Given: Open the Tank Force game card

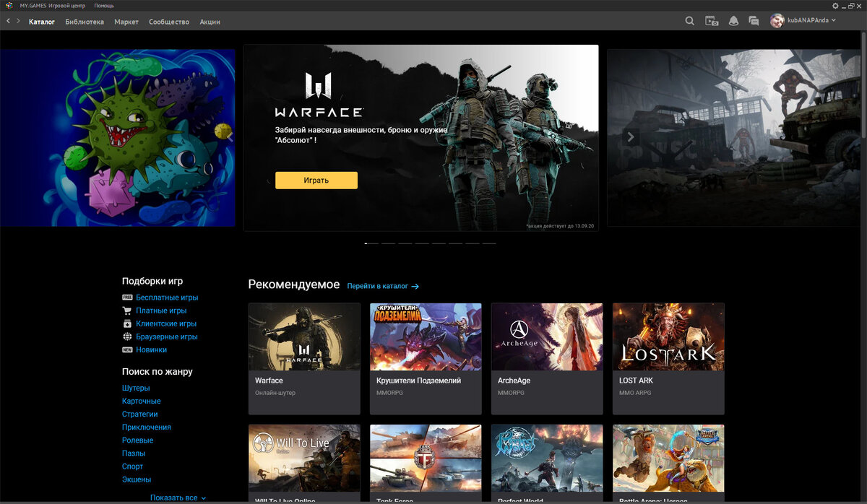Looking at the screenshot, I should 426,464.
